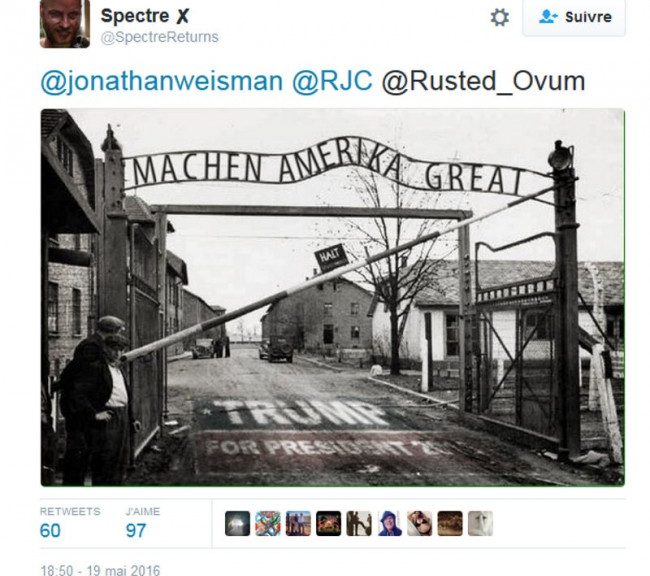Open the 18:50 - 19 mai 2016 timestamp

point(100,570)
